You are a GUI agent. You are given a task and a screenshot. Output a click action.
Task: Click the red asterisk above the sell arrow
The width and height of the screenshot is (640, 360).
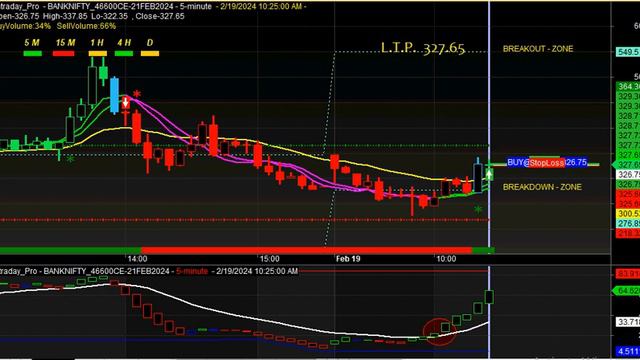pyautogui.click(x=137, y=94)
